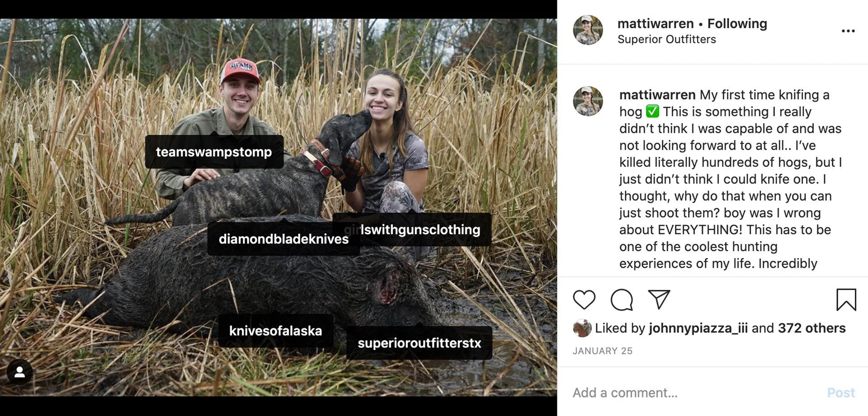Open mattiwarren's header profile picture
The height and width of the screenshot is (416, 868).
[588, 30]
